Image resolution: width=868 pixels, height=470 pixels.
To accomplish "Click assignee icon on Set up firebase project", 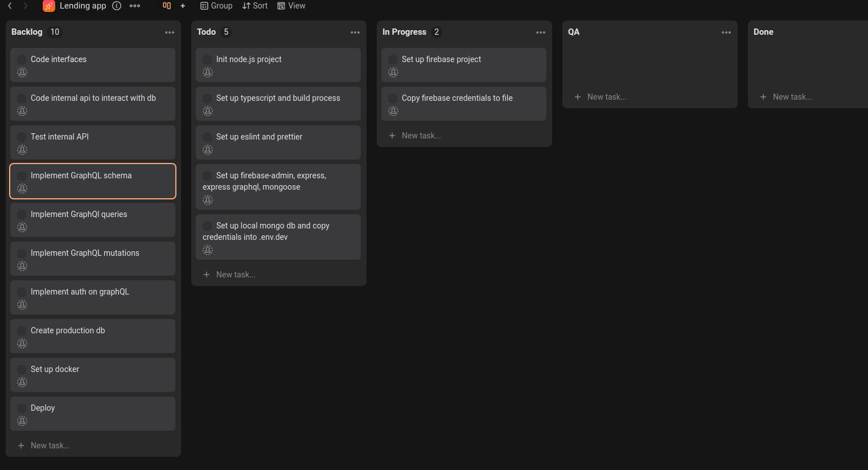I will pos(393,72).
